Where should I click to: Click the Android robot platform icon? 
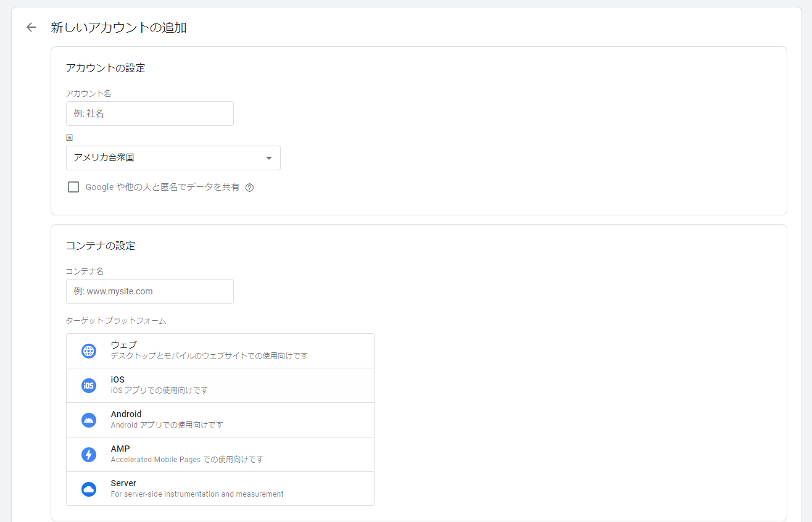pyautogui.click(x=89, y=420)
